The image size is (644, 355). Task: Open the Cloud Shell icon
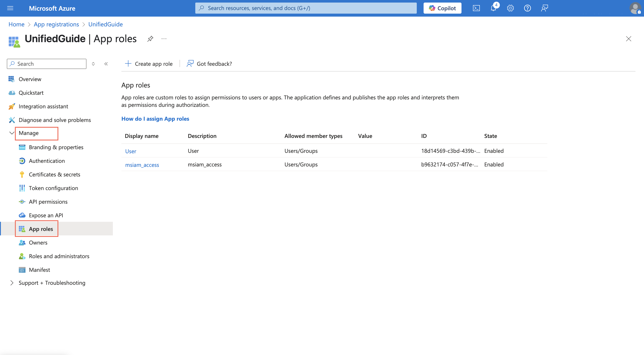476,8
